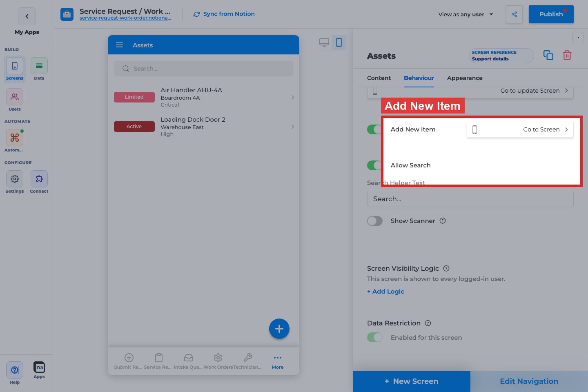The width and height of the screenshot is (588, 392).
Task: Switch to the Content tab
Action: [379, 78]
